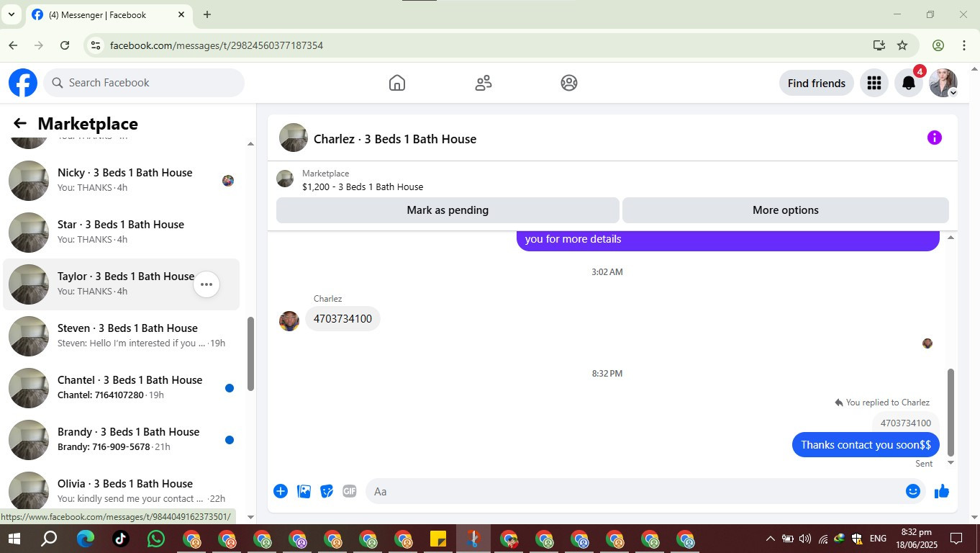This screenshot has height=553, width=980.
Task: Click the browser back arrow
Action: click(x=13, y=45)
